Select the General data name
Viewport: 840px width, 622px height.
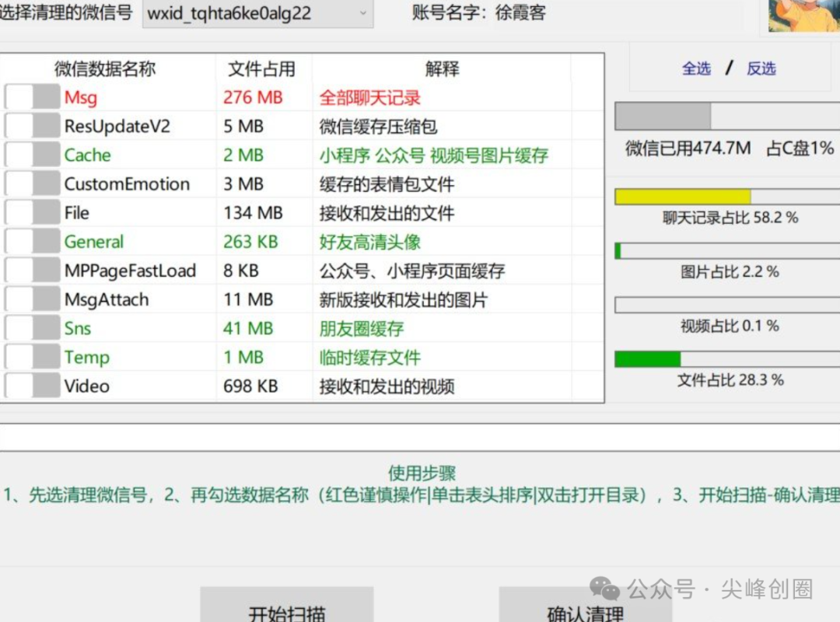click(94, 242)
